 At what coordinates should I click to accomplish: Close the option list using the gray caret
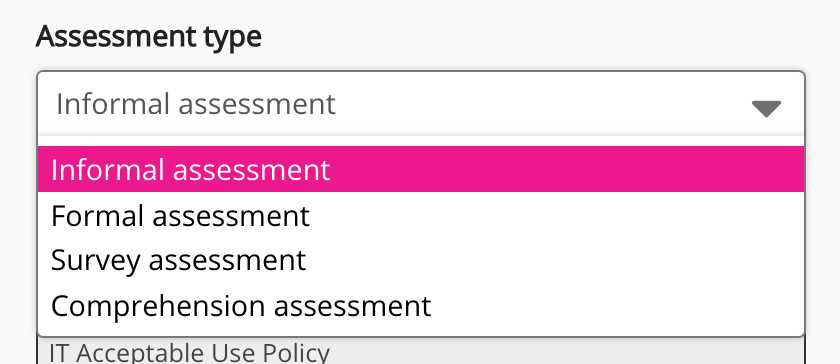pos(766,108)
